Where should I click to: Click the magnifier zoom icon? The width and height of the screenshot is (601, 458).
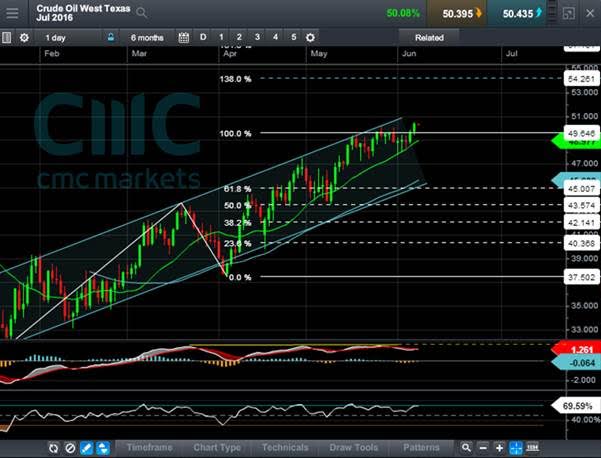[x=466, y=448]
